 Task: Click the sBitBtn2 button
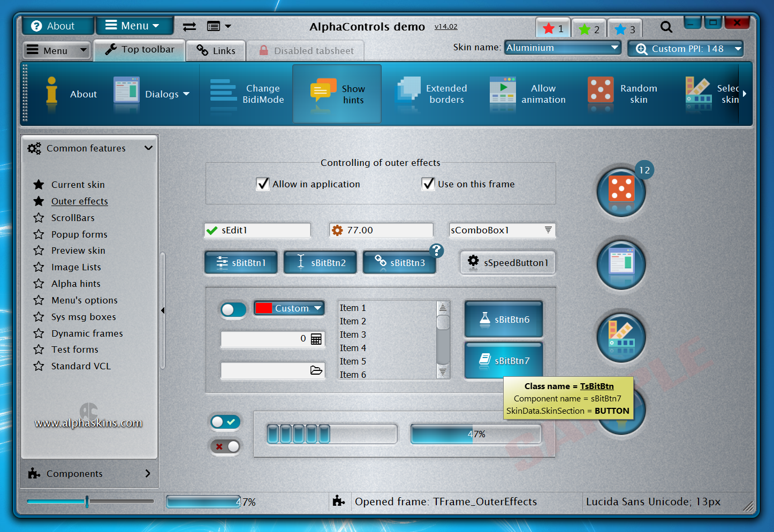[x=320, y=263]
